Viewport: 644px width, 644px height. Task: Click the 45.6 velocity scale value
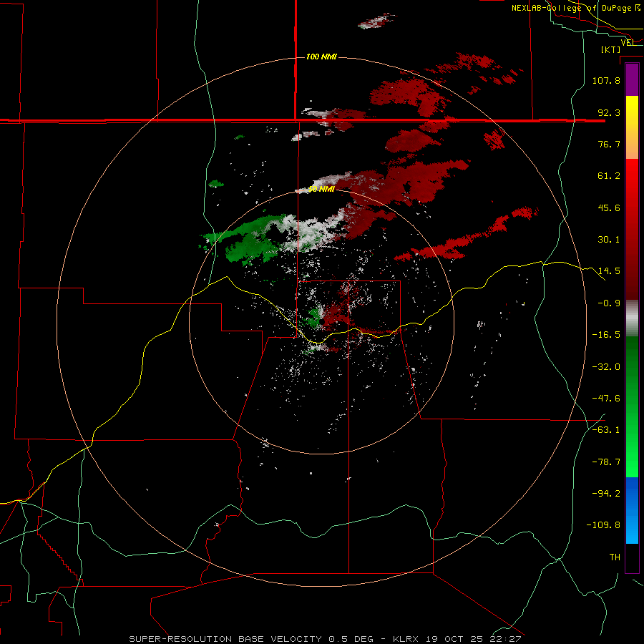609,208
